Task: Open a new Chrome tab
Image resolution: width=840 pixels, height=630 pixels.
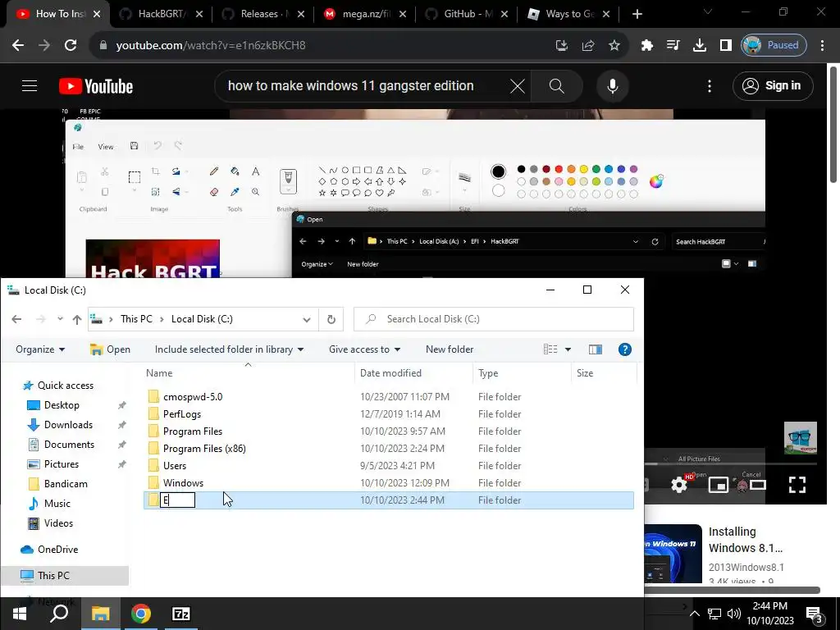Action: click(x=637, y=14)
